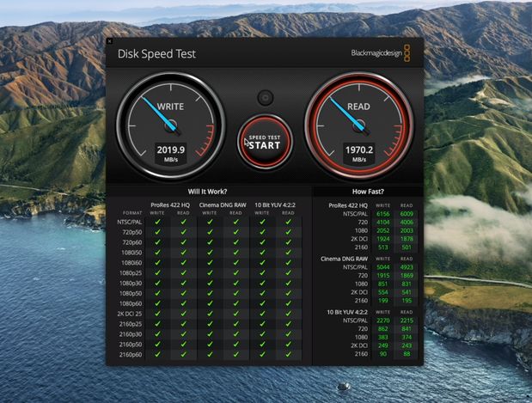Click the 1080i50 format row label

click(x=131, y=253)
